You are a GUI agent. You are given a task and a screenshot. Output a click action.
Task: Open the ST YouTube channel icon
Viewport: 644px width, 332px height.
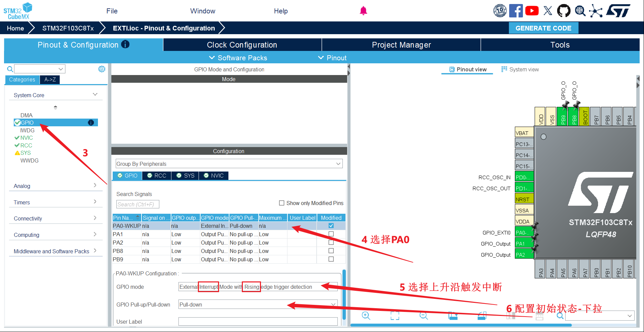pos(532,11)
